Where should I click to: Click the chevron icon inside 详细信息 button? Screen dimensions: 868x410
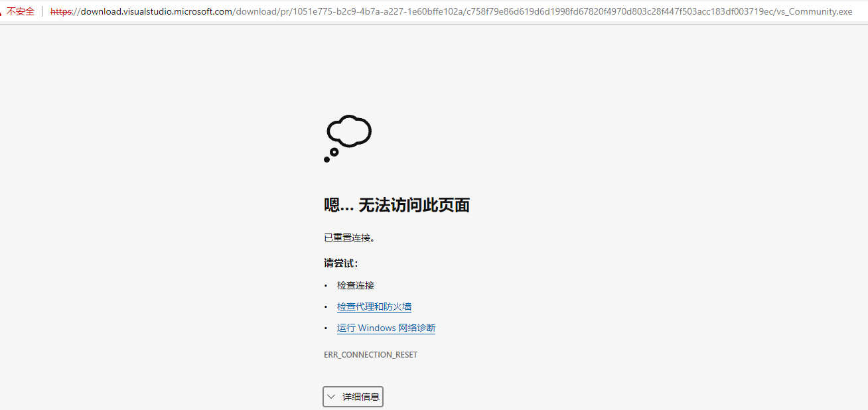(331, 396)
